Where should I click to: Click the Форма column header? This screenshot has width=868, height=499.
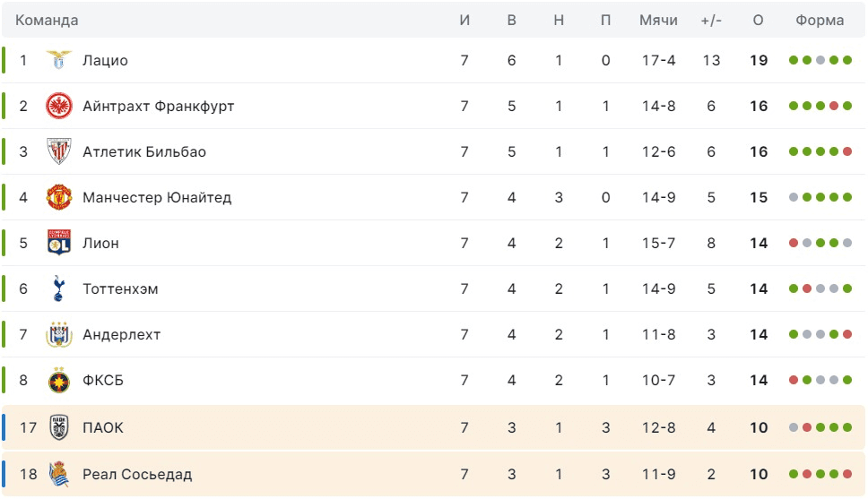pos(820,21)
